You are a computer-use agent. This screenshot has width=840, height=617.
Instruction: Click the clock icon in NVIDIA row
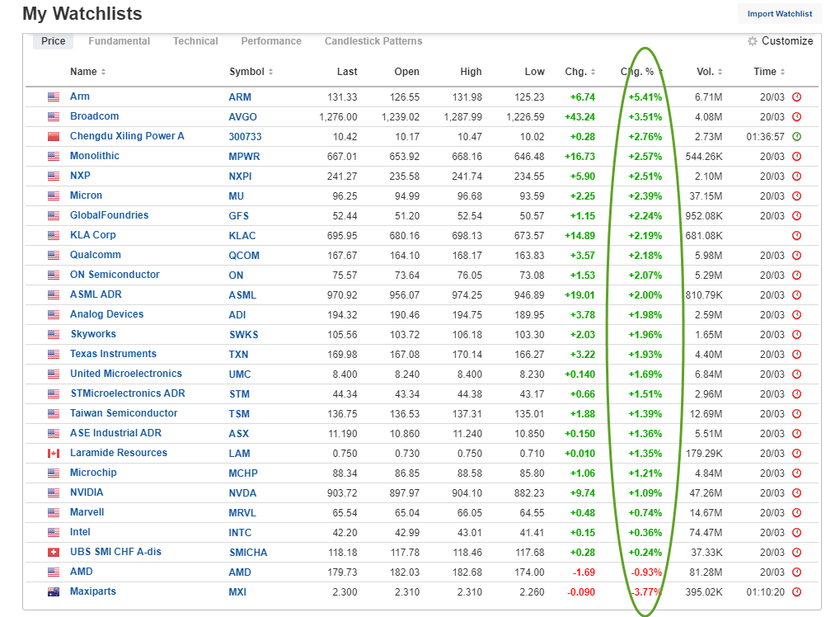pos(796,492)
